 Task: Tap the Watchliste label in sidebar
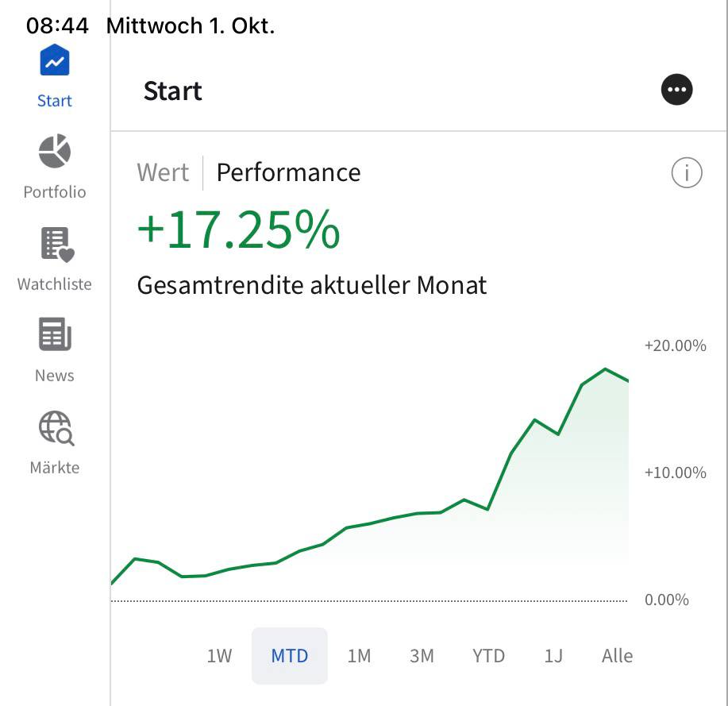(55, 284)
